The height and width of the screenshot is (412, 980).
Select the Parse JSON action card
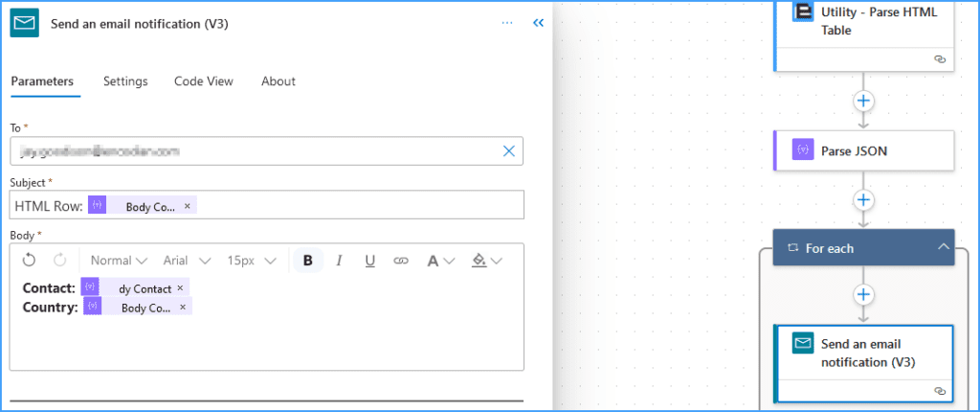pyautogui.click(x=864, y=150)
